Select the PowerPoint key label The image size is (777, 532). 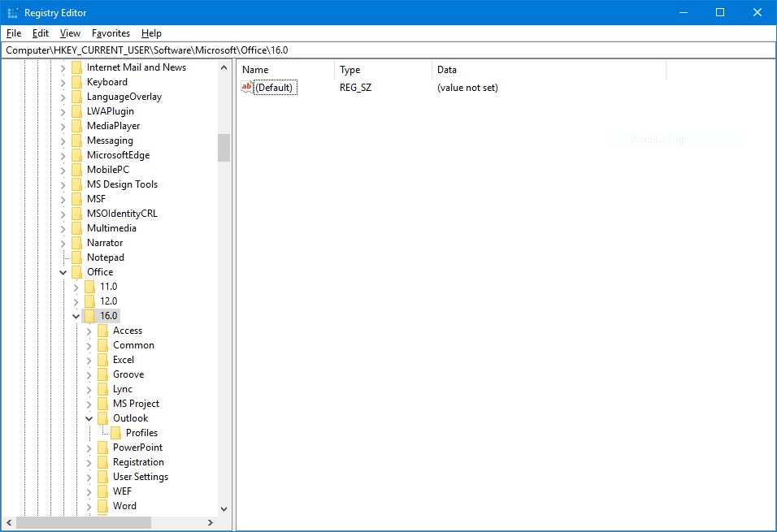click(137, 448)
